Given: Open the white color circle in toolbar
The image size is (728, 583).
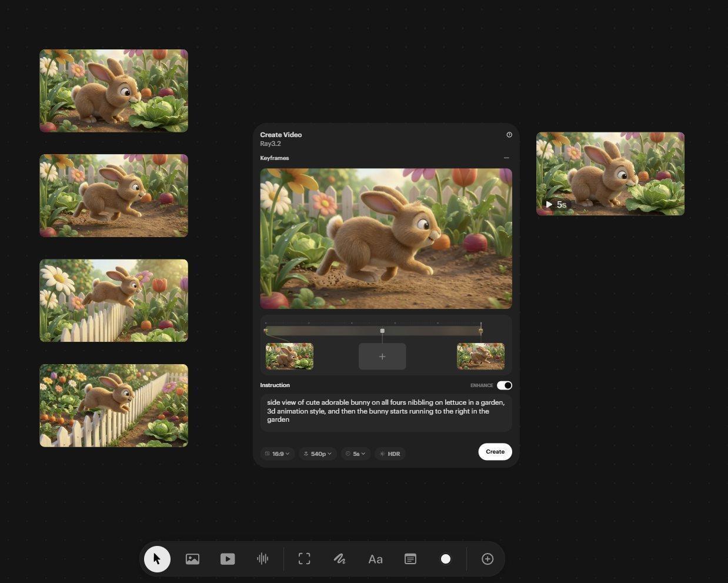Looking at the screenshot, I should [446, 559].
